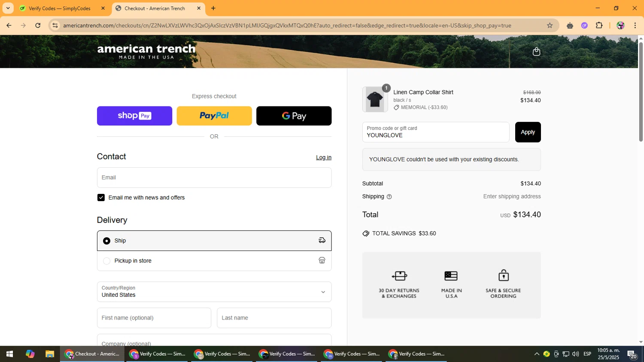Open the Checkout - American Trench taskbar window

point(92,354)
